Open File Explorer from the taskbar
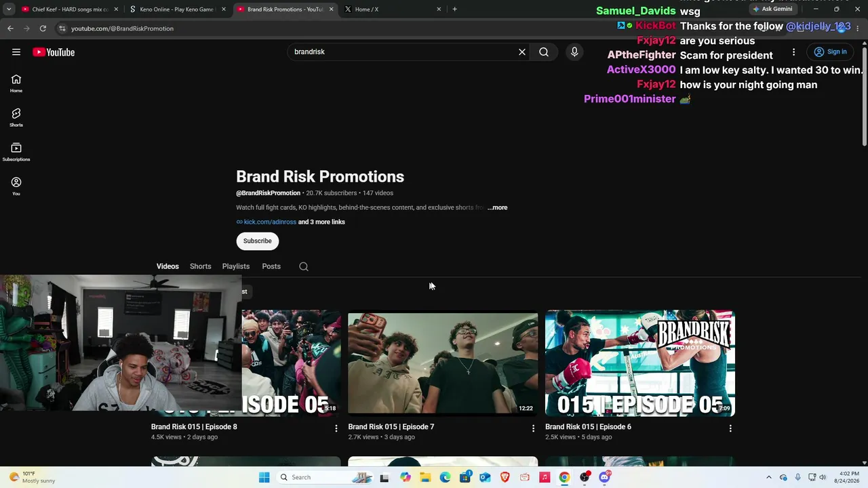Screen dimensions: 868x488 point(425,477)
